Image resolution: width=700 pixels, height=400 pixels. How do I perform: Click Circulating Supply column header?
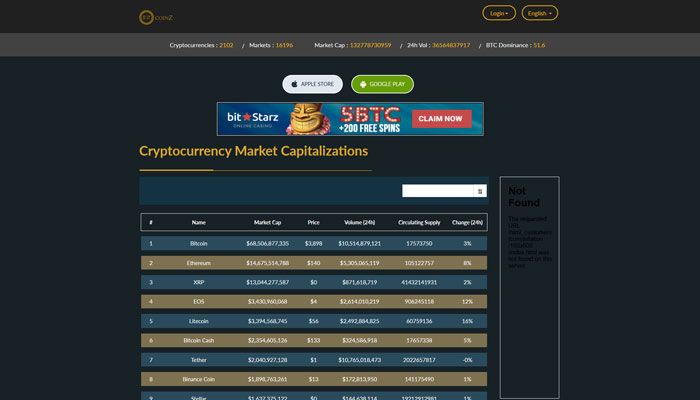tap(419, 222)
